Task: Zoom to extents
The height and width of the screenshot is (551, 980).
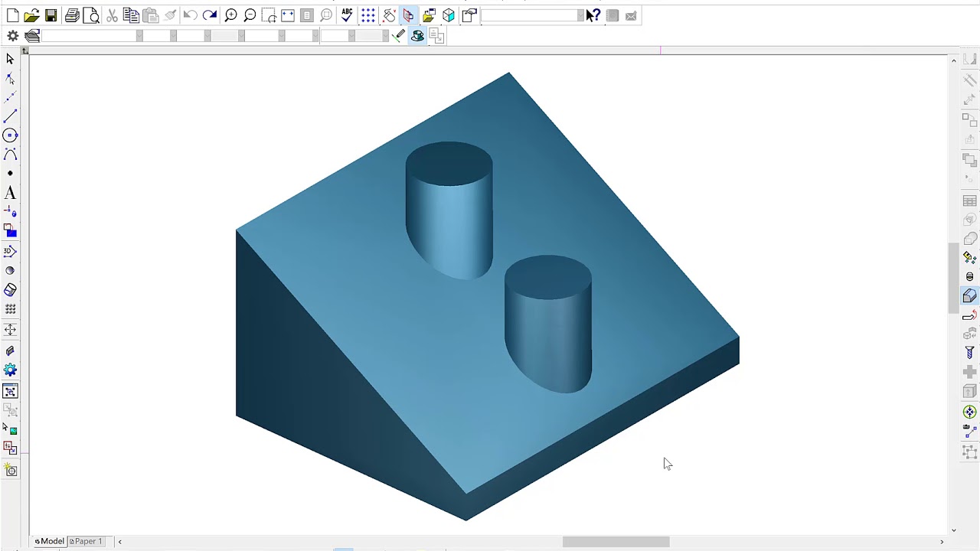Action: coord(288,15)
